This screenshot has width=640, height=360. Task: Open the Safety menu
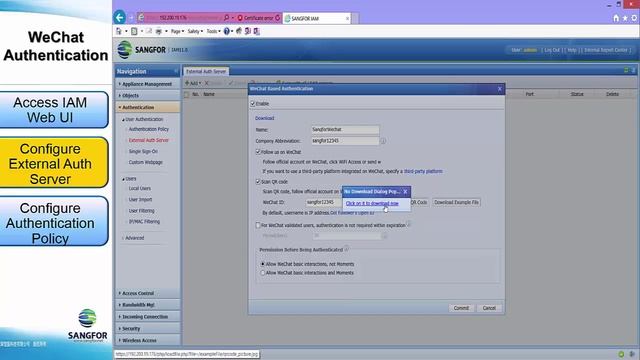(195, 31)
